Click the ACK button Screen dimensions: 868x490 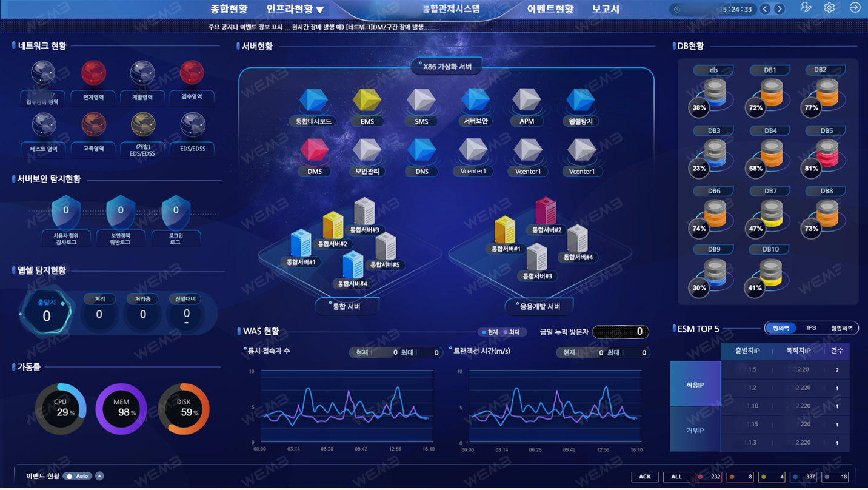coord(644,477)
